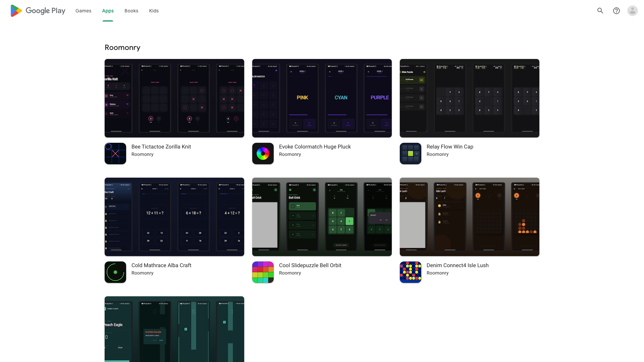View Bee Tictactoe screenshot banner
This screenshot has width=644, height=362.
pos(174,98)
